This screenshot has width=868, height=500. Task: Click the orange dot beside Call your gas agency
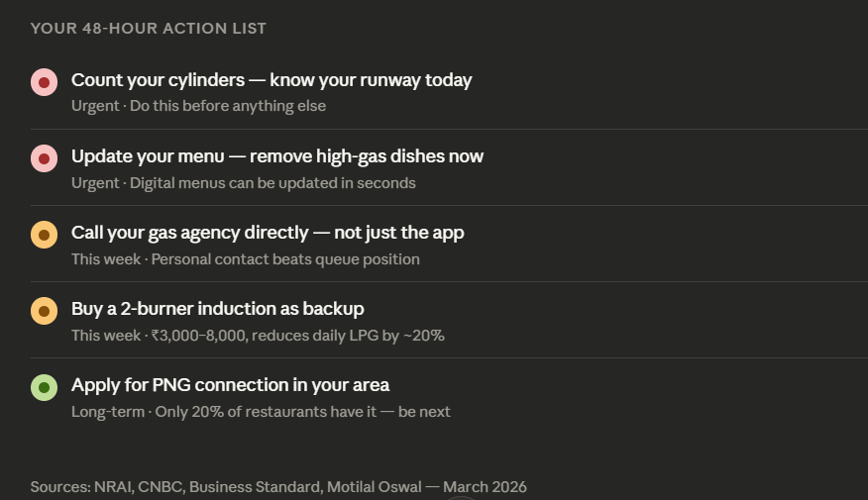44,235
